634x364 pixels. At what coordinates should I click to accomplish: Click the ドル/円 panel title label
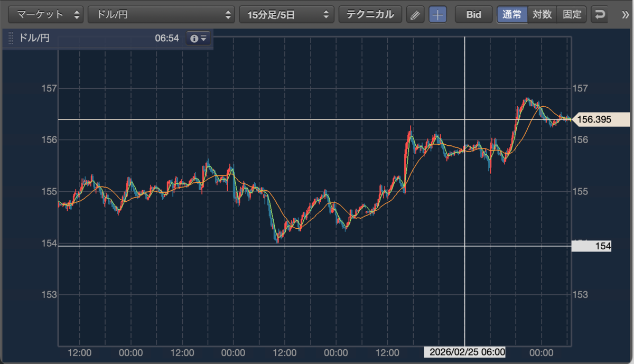(34, 38)
